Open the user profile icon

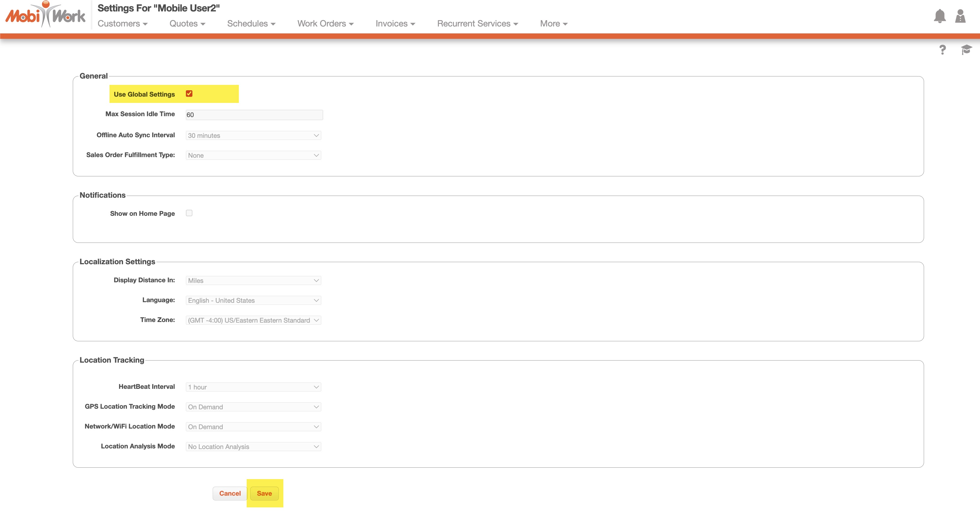960,16
